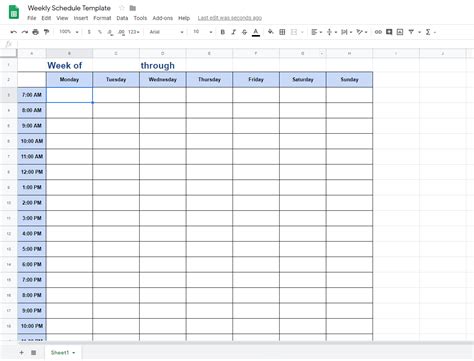474x361 pixels.
Task: Click the add sheet plus button
Action: pyautogui.click(x=22, y=352)
